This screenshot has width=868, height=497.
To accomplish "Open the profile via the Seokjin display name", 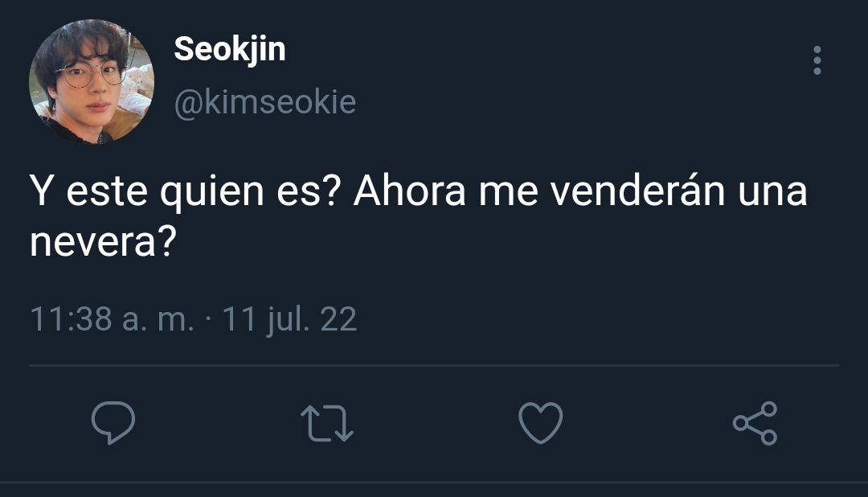I will 230,49.
